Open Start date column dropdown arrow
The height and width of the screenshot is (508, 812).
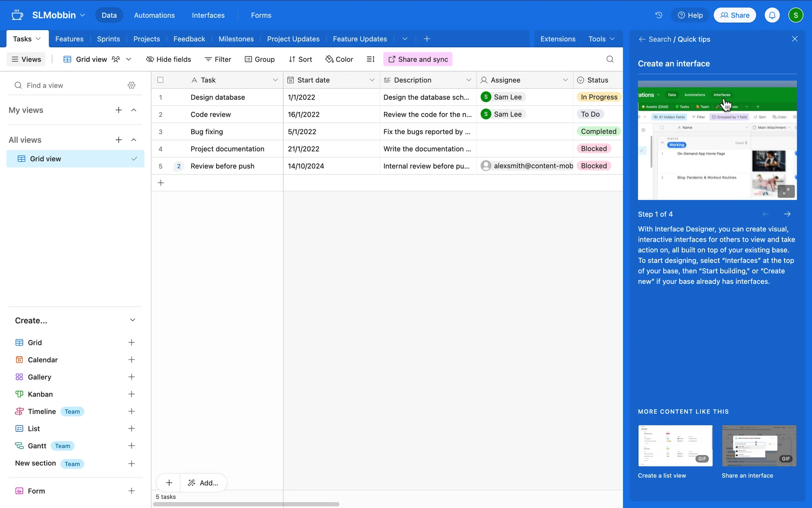coord(372,80)
